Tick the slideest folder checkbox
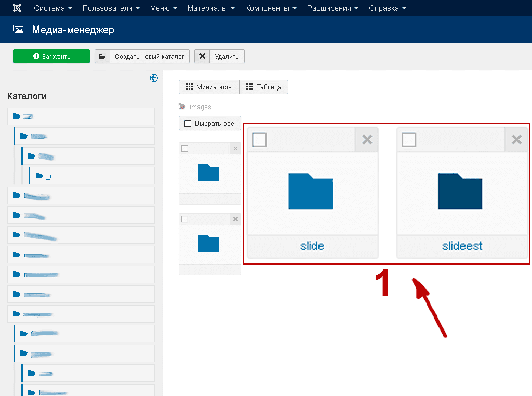The height and width of the screenshot is (396, 532). (x=409, y=139)
